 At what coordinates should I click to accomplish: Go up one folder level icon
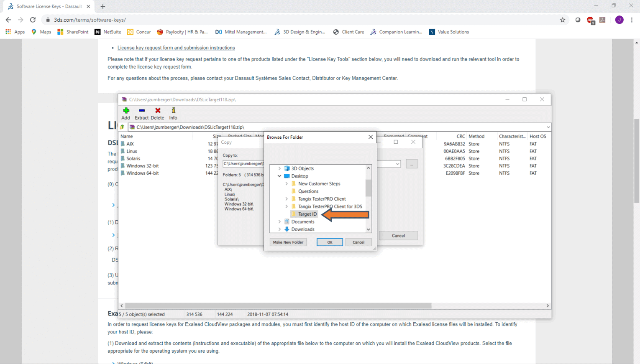pyautogui.click(x=122, y=127)
